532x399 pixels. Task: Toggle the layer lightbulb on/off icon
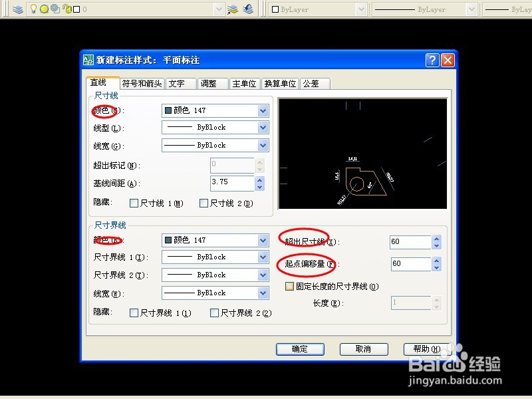[x=33, y=9]
